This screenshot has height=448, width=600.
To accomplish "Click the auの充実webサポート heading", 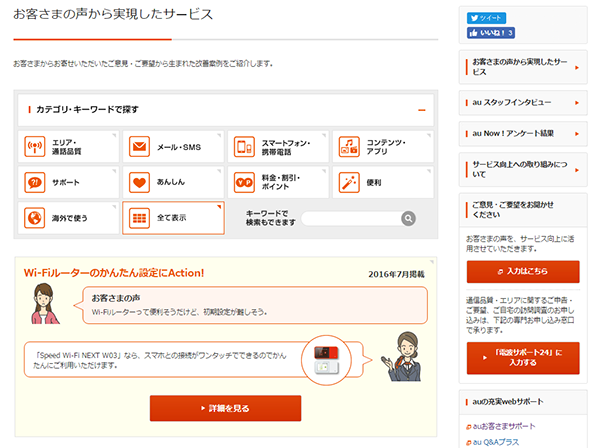I will 507,402.
